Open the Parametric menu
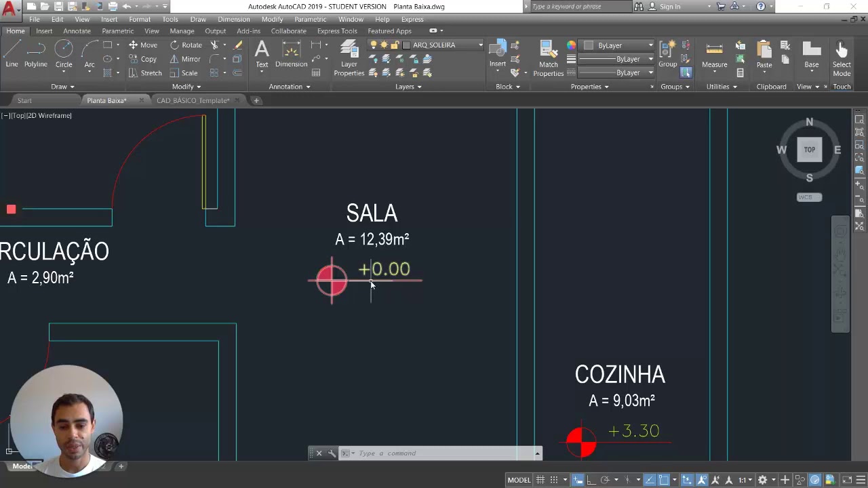Screen dimensions: 868x488 point(310,19)
